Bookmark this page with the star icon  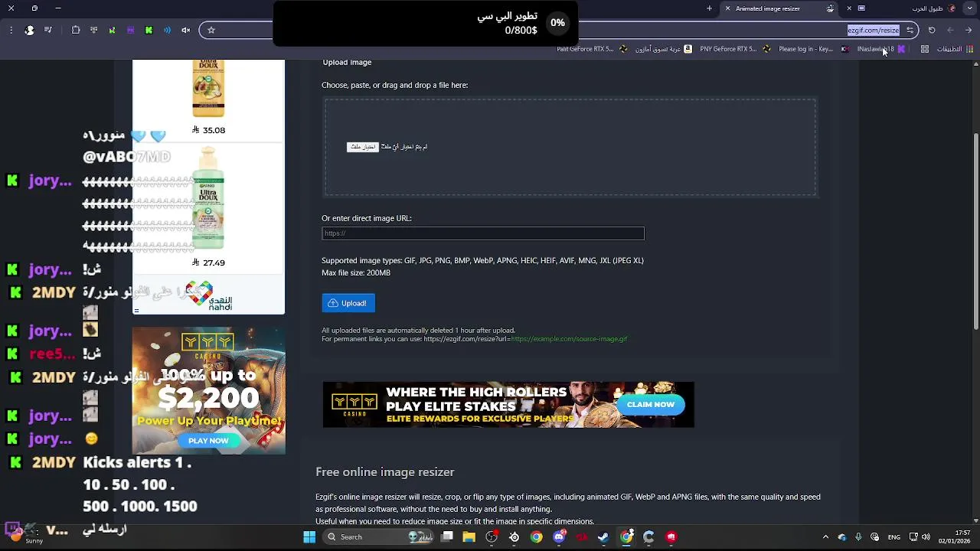(211, 30)
